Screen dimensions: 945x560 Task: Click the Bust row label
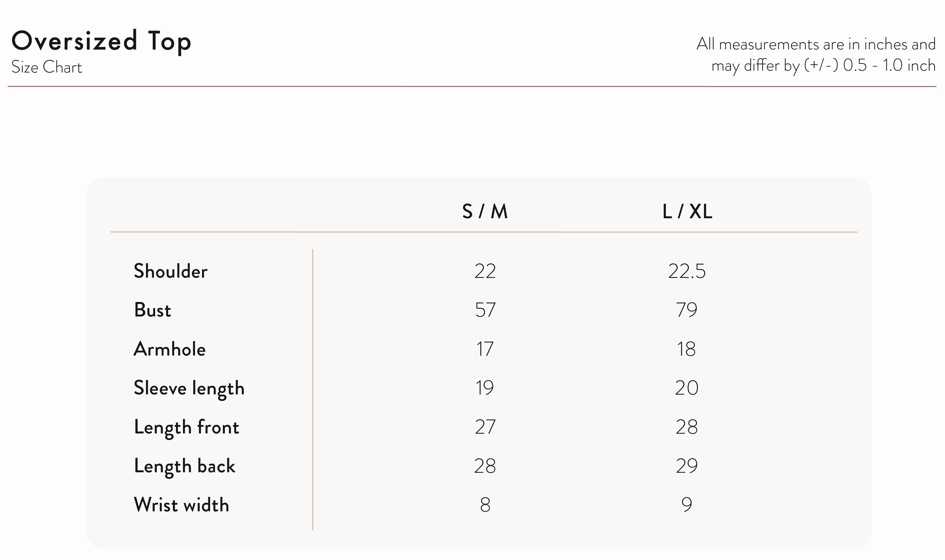point(153,310)
